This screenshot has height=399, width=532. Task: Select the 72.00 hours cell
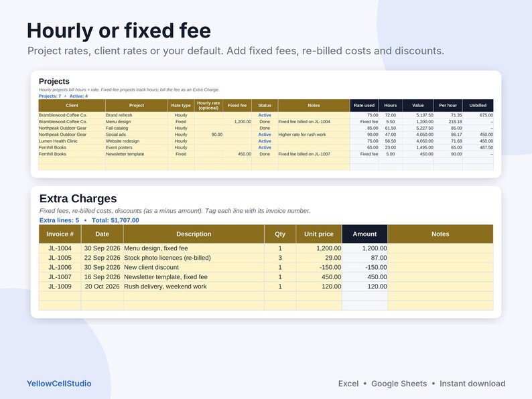coord(390,115)
